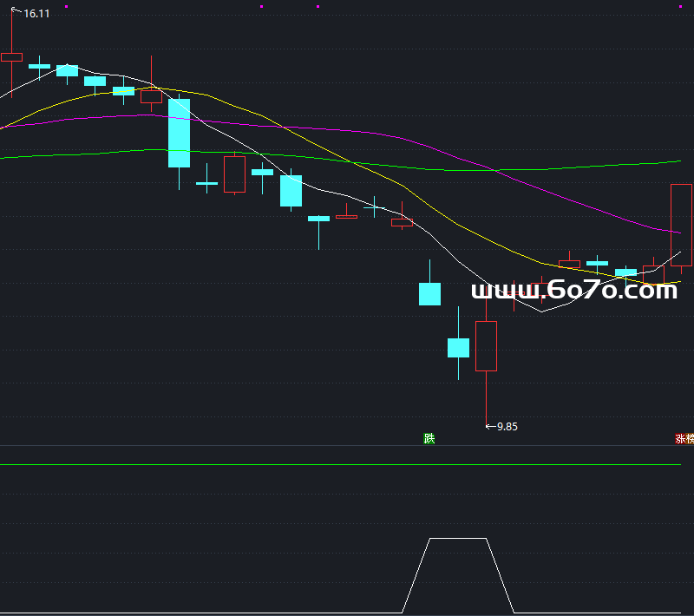Click the red 涨 marker at bottom right

coord(684,439)
